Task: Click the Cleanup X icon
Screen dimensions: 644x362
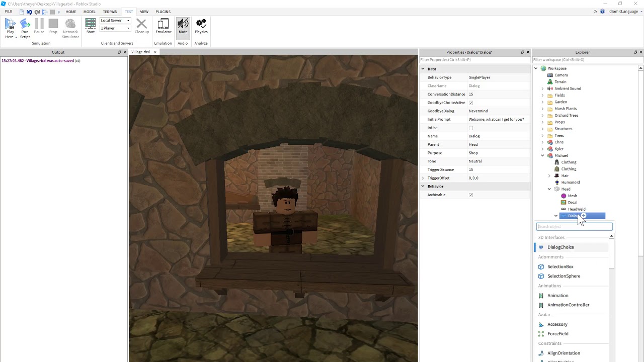Action: pos(141,24)
